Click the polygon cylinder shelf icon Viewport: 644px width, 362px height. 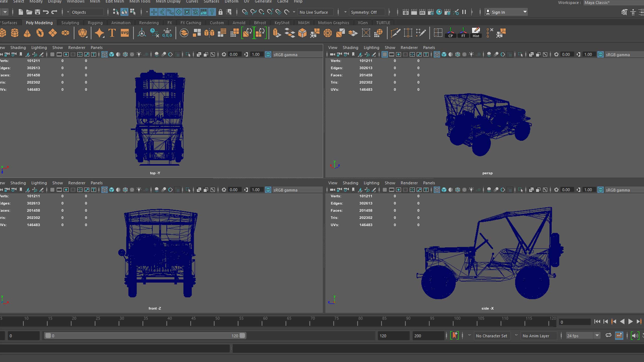[15, 33]
